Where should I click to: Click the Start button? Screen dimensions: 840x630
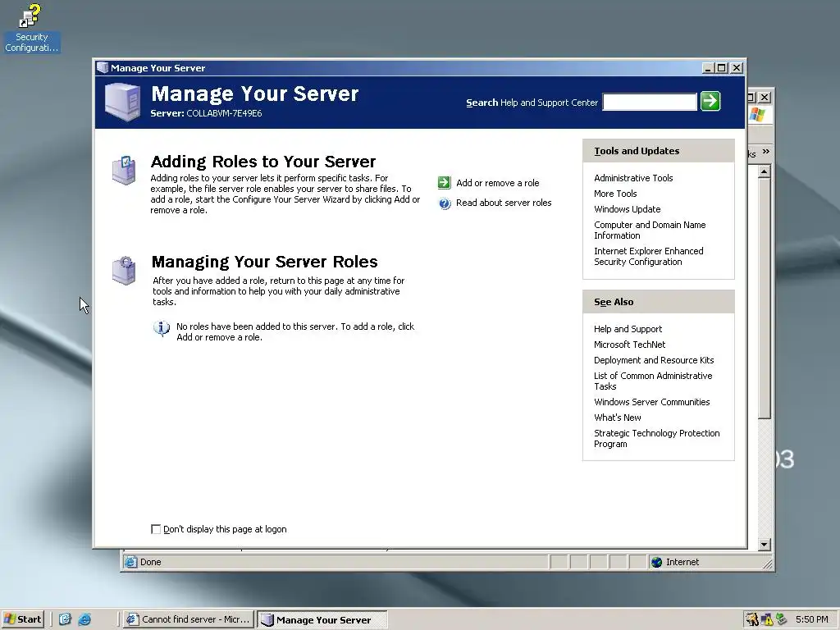(x=22, y=619)
